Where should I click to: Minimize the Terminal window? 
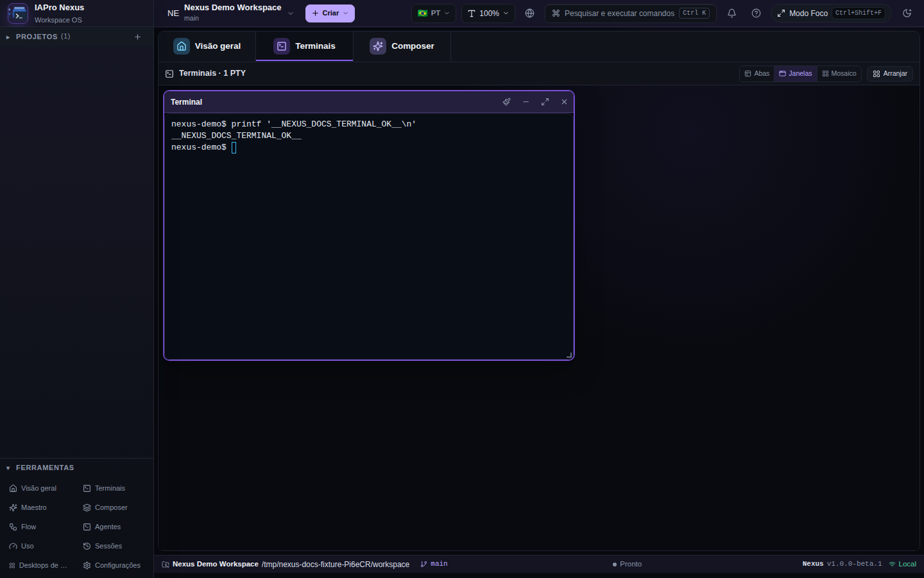click(x=526, y=102)
